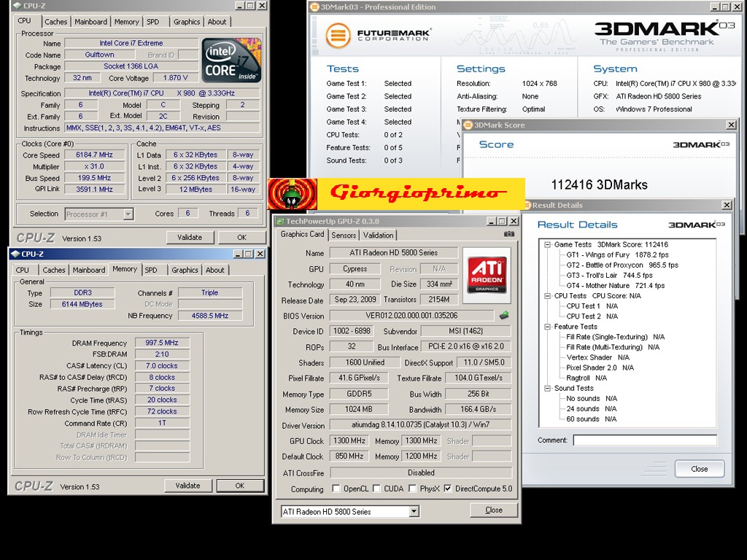
Task: Open Graphics tab in CPU-Z memory window
Action: (x=185, y=270)
